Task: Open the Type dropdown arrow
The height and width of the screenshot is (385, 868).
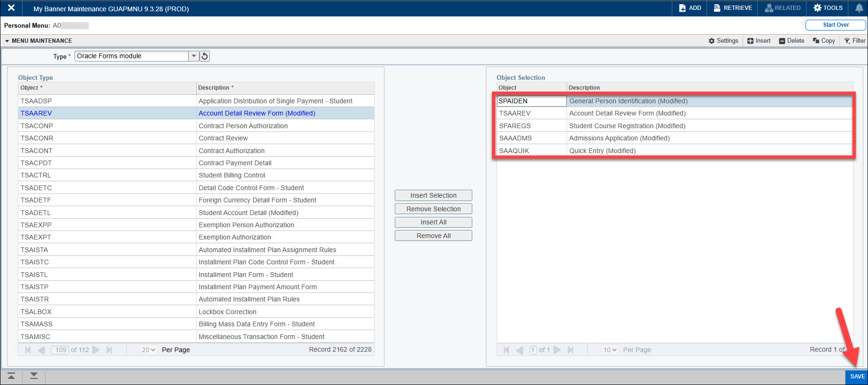Action: (x=194, y=56)
